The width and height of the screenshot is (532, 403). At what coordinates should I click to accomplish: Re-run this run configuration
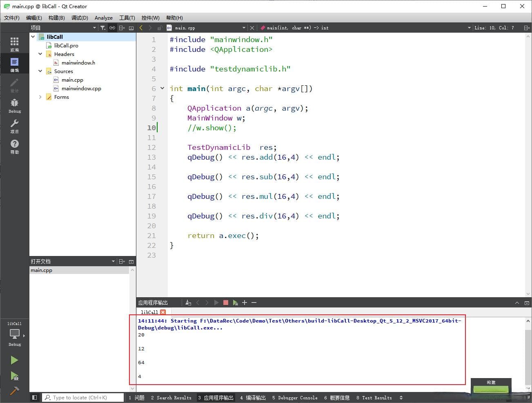point(216,303)
